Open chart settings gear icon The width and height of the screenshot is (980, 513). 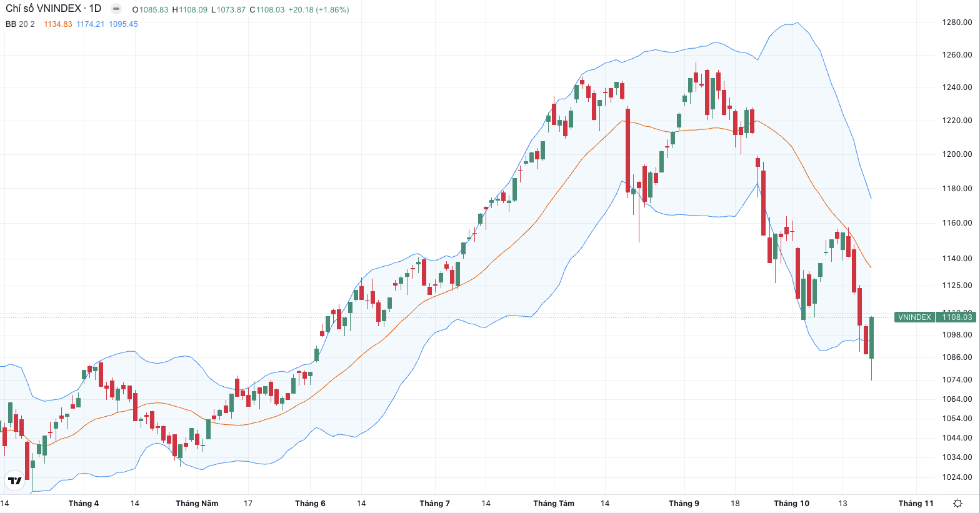click(957, 503)
